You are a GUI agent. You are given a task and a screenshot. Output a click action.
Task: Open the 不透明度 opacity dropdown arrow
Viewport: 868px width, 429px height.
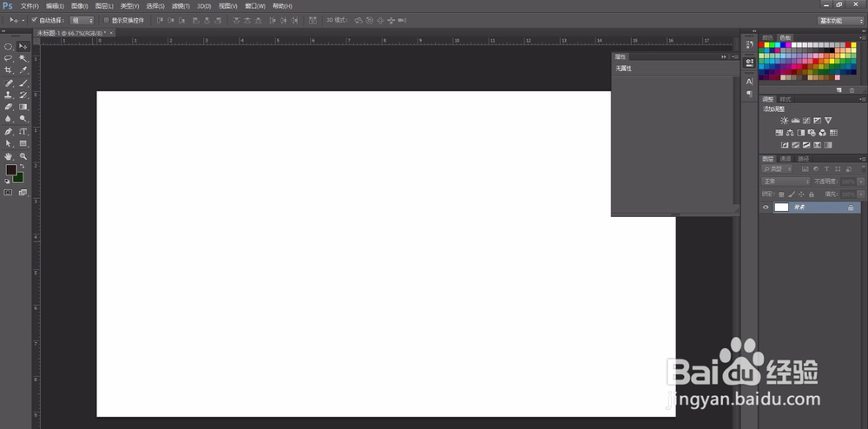(x=861, y=181)
